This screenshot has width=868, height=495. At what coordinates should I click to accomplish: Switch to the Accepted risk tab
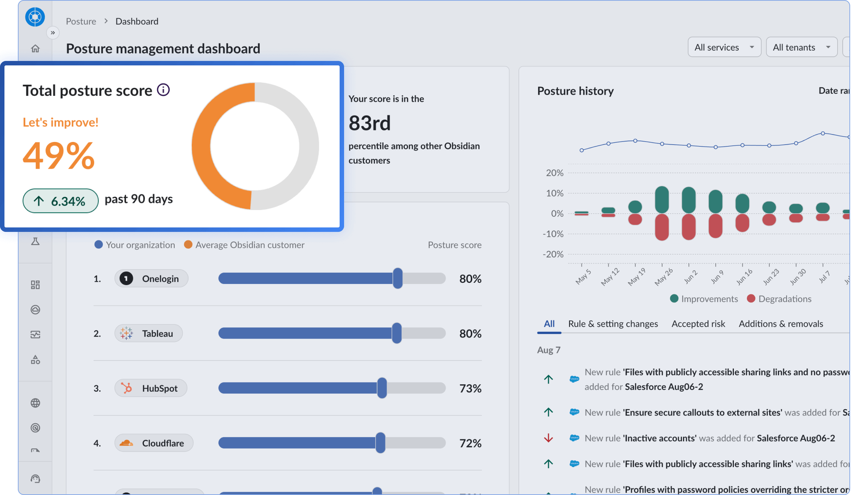coord(698,324)
